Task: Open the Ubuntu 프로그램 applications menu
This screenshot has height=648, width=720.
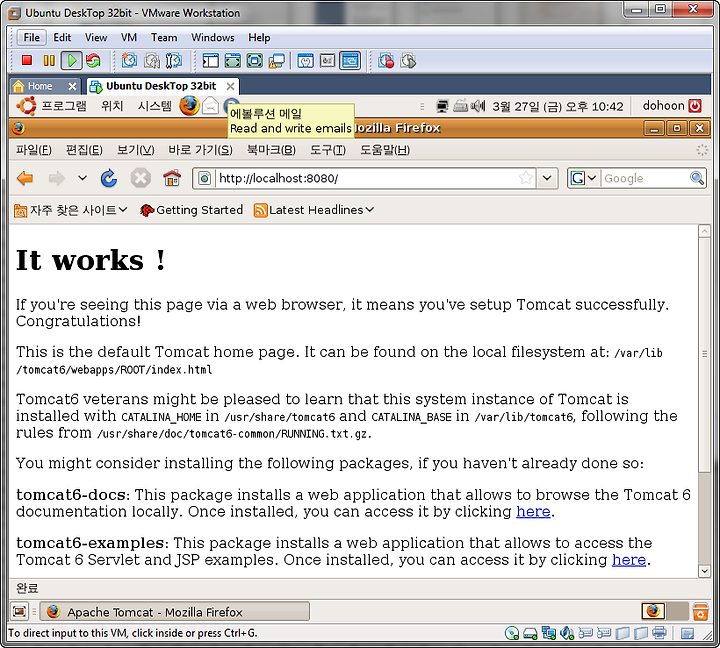Action: tap(63, 106)
